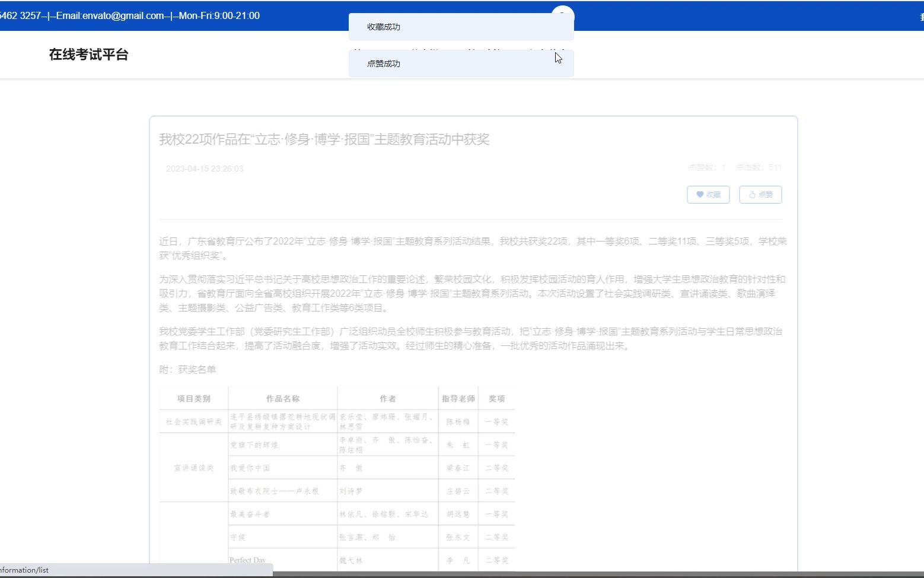Click the 项目类别 table header cell
Screen dimensions: 924x578
193,398
